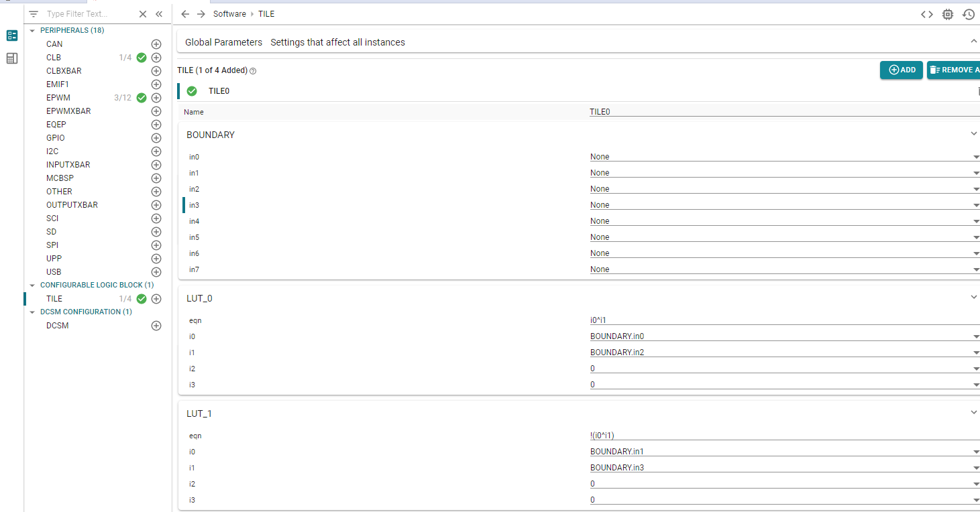Open the table view icon in left rail
Image resolution: width=980 pixels, height=512 pixels.
11,58
